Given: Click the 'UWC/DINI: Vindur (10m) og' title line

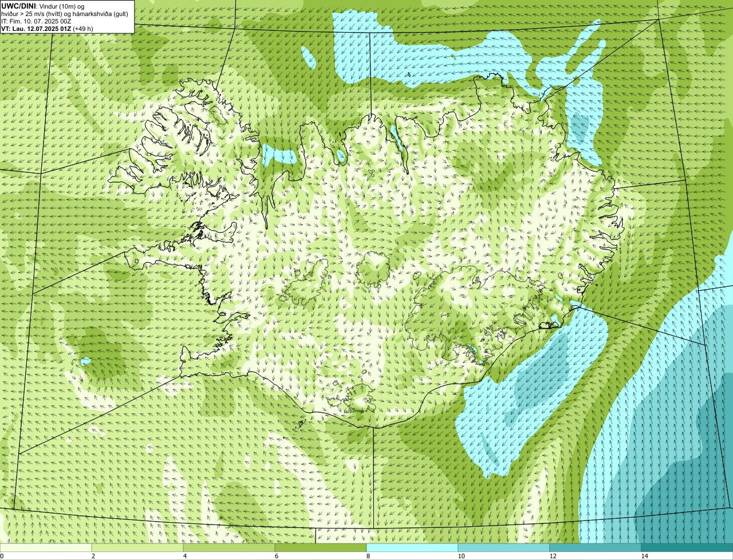Looking at the screenshot, I should (x=43, y=6).
